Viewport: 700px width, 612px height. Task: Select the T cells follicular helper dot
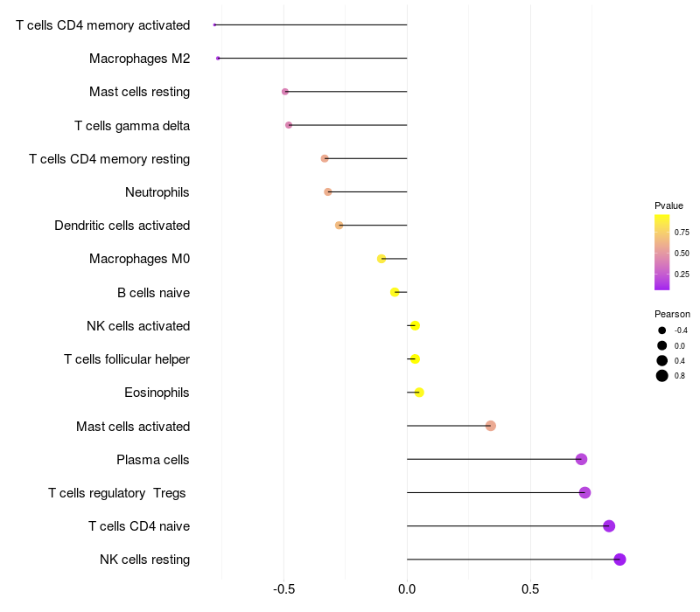pos(415,359)
